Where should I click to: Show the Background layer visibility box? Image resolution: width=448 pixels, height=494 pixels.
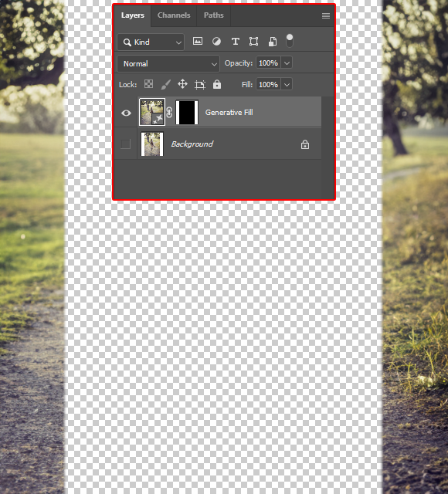point(125,144)
